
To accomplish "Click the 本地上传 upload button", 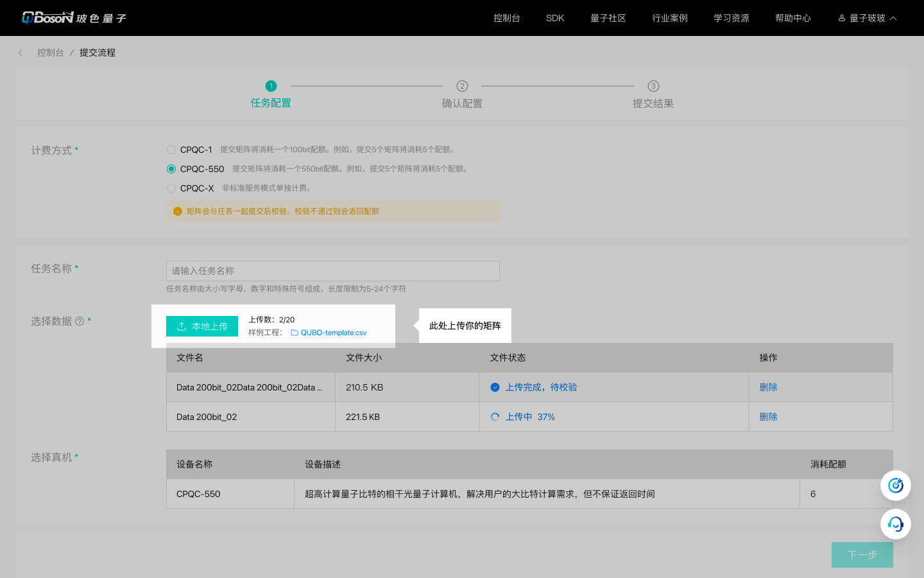I will [202, 326].
